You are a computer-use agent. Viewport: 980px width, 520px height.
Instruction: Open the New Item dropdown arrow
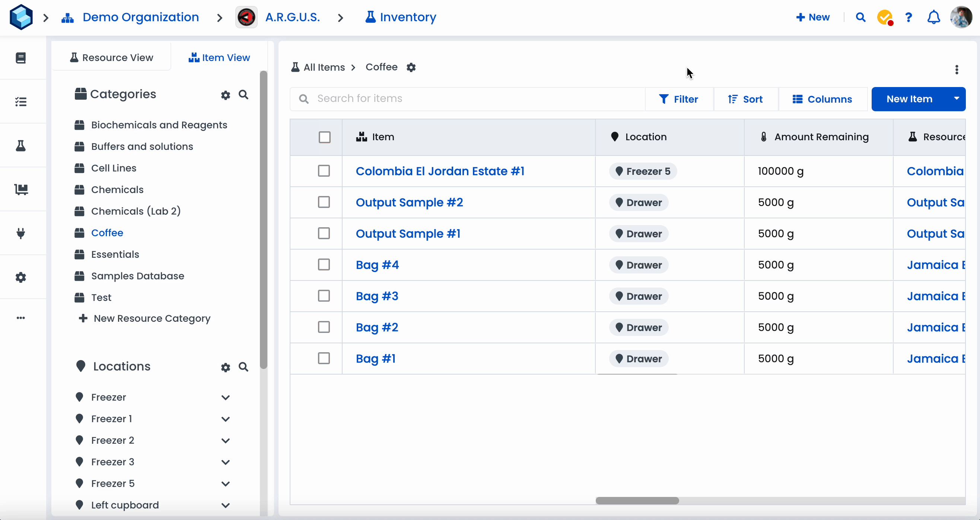point(957,99)
